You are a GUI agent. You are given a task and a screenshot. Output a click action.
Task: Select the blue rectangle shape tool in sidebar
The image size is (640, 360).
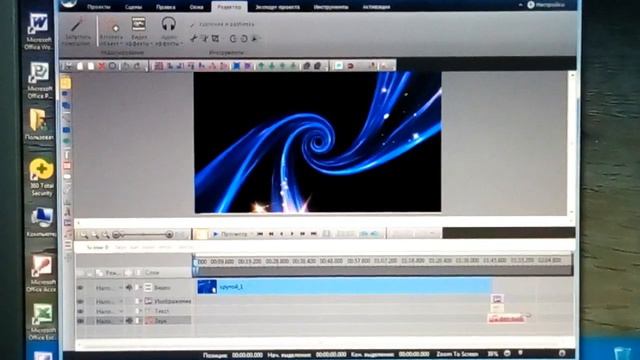[66, 130]
